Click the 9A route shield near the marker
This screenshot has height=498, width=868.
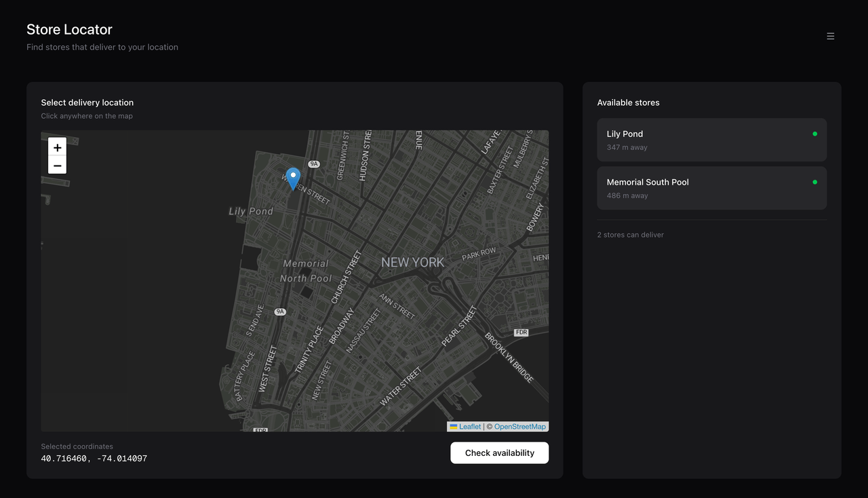(x=313, y=164)
